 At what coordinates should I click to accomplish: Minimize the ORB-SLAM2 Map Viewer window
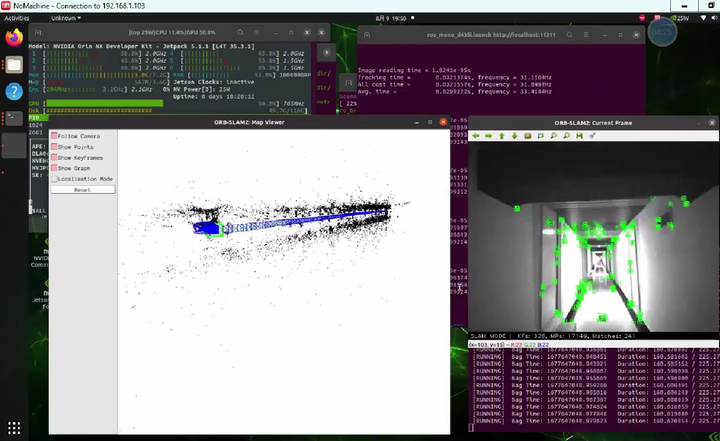416,122
